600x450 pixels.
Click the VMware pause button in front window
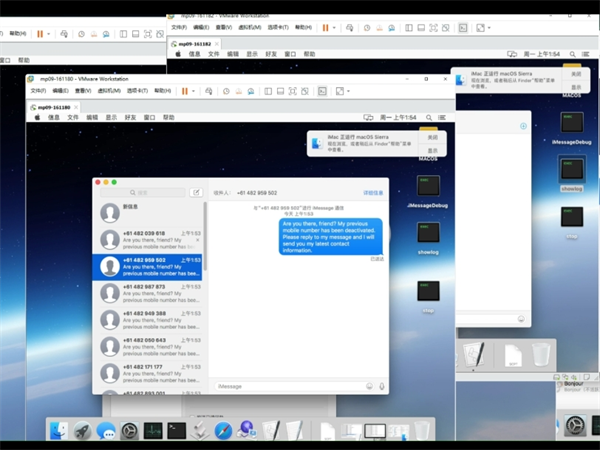[x=184, y=91]
